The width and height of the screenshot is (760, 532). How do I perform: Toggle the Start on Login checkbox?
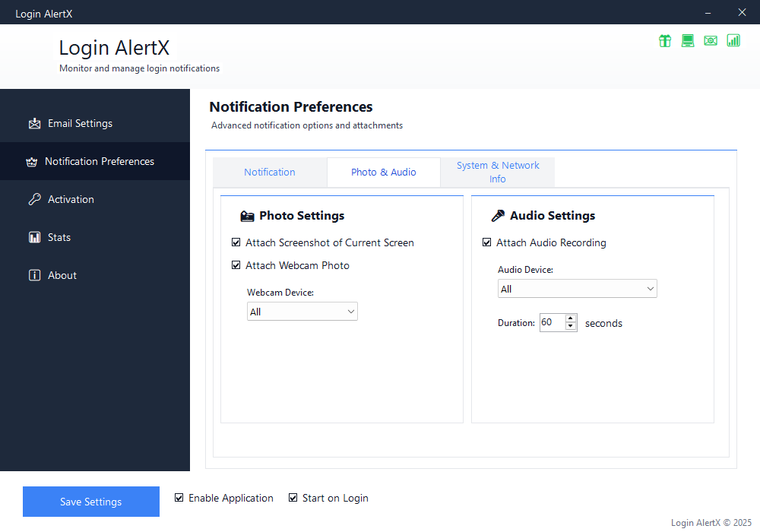click(293, 498)
